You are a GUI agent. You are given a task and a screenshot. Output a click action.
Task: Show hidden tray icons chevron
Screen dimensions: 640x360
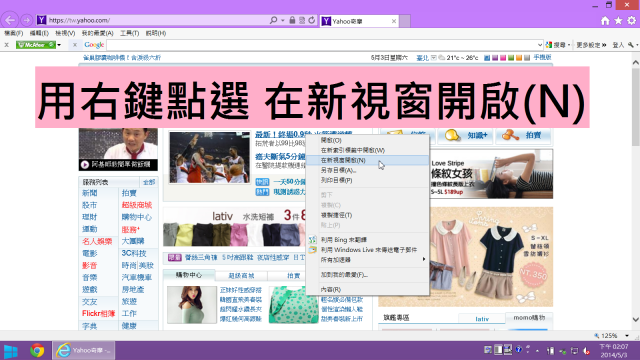click(x=538, y=351)
